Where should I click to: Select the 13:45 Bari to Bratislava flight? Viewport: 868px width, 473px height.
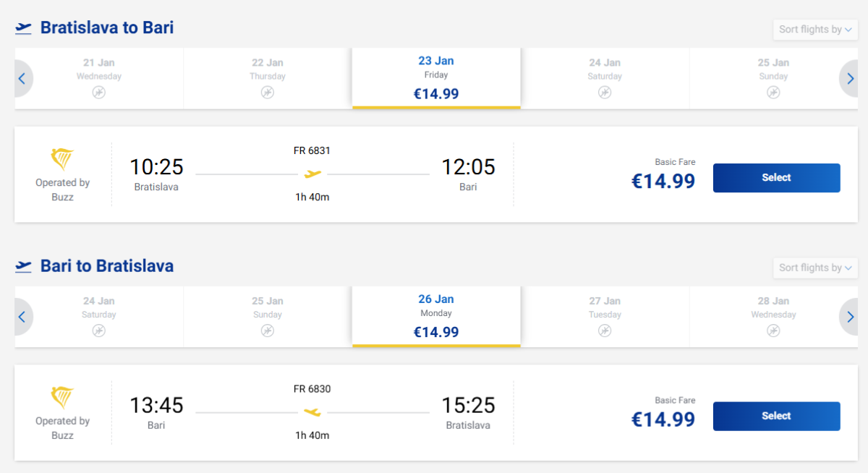(776, 416)
